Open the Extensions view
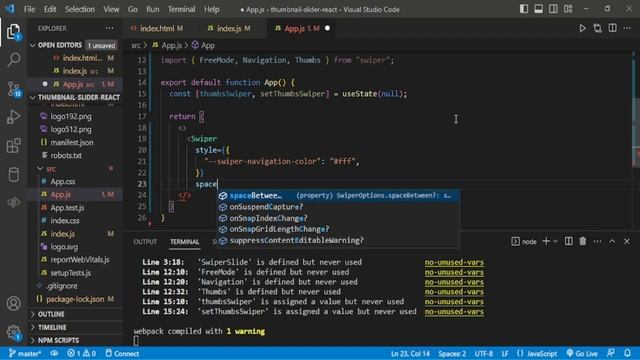Viewport: 640px width, 360px height. pyautogui.click(x=13, y=146)
